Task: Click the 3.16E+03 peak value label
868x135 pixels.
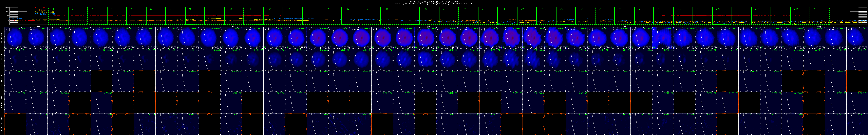Action: pos(42,29)
